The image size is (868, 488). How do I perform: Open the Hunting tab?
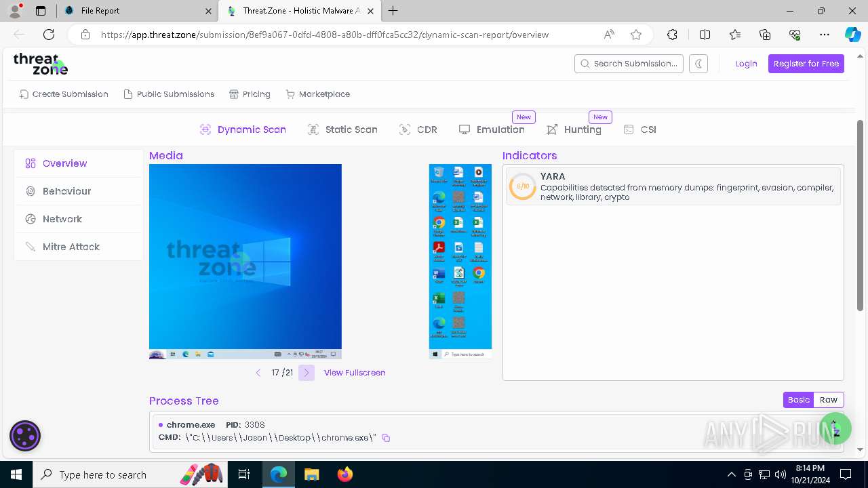574,129
